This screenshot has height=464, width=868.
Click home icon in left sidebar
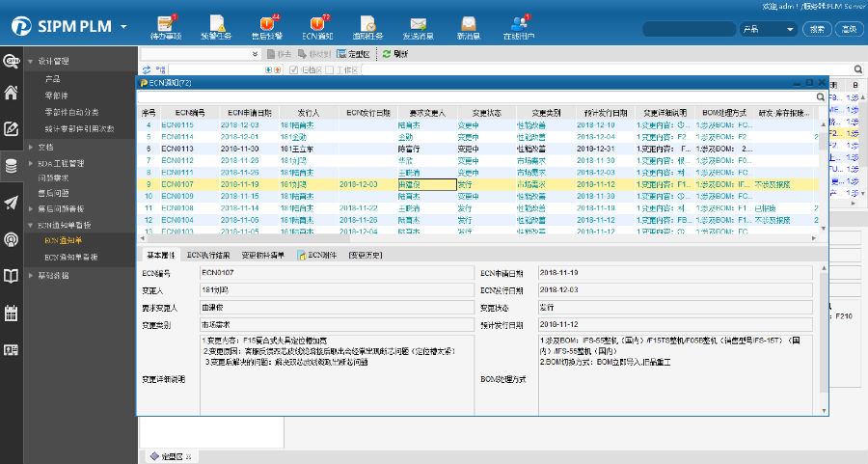(x=12, y=94)
